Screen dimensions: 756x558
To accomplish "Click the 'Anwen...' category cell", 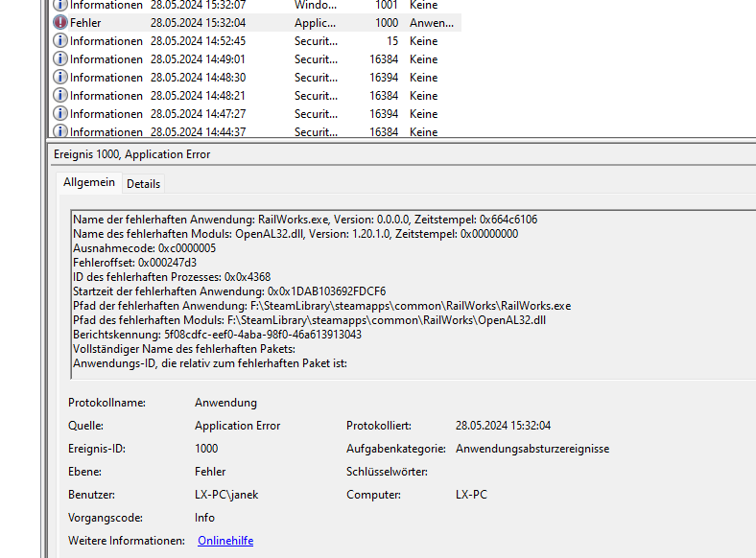I will [x=432, y=23].
